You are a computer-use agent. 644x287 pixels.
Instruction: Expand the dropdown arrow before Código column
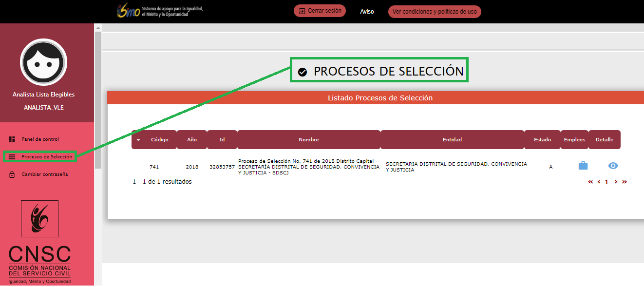[x=138, y=140]
